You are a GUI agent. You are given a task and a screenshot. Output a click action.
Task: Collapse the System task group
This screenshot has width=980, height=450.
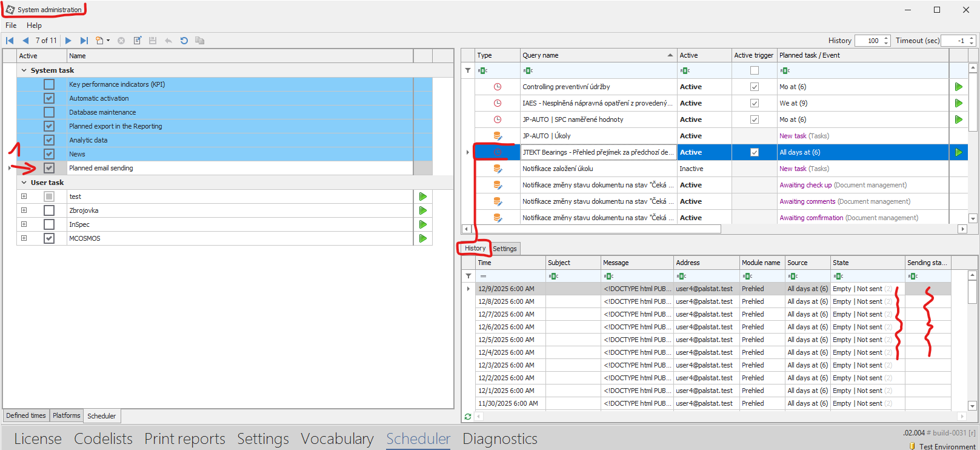point(24,70)
